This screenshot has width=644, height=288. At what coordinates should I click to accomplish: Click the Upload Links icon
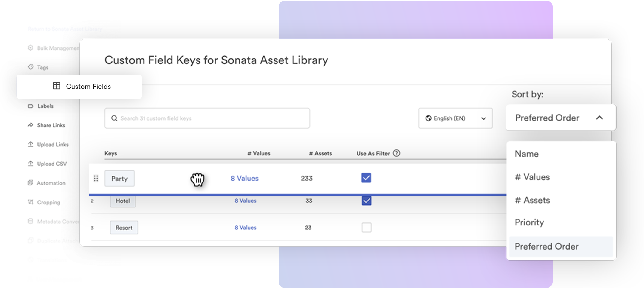31,144
